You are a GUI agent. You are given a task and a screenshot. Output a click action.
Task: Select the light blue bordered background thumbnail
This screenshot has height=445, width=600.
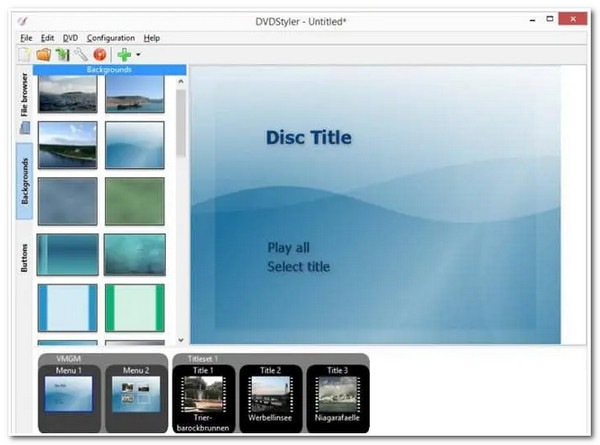[67, 308]
